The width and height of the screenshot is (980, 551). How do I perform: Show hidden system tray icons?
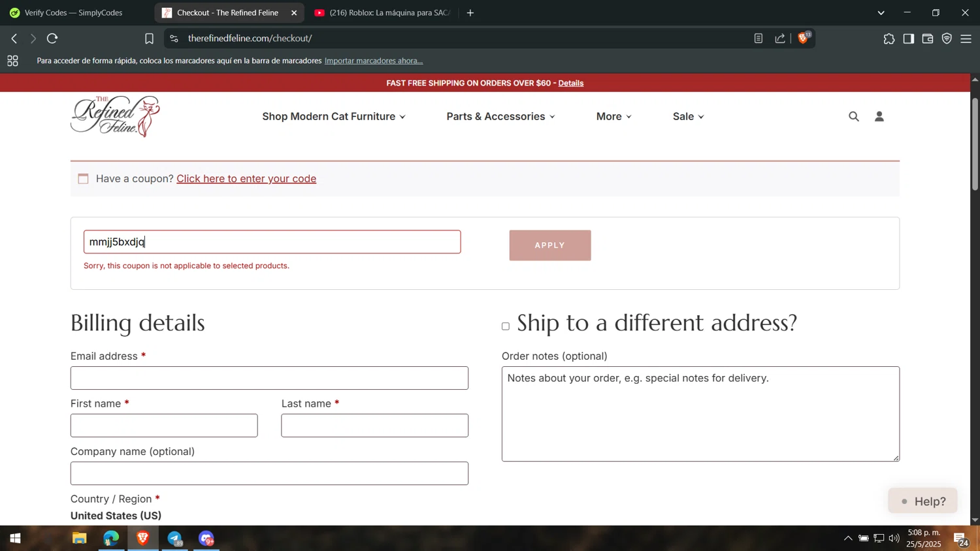pos(848,539)
